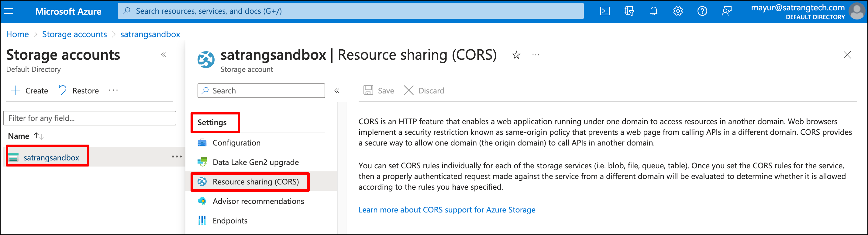
Task: Click the Microsoft Azure logo text
Action: point(68,12)
